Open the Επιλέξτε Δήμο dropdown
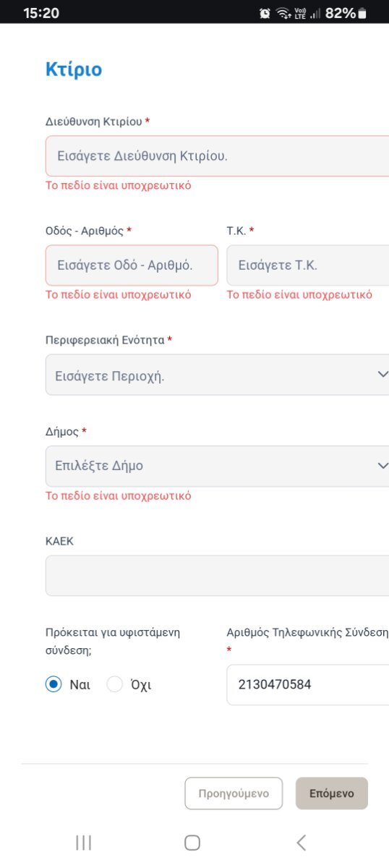The width and height of the screenshot is (389, 868). (217, 466)
